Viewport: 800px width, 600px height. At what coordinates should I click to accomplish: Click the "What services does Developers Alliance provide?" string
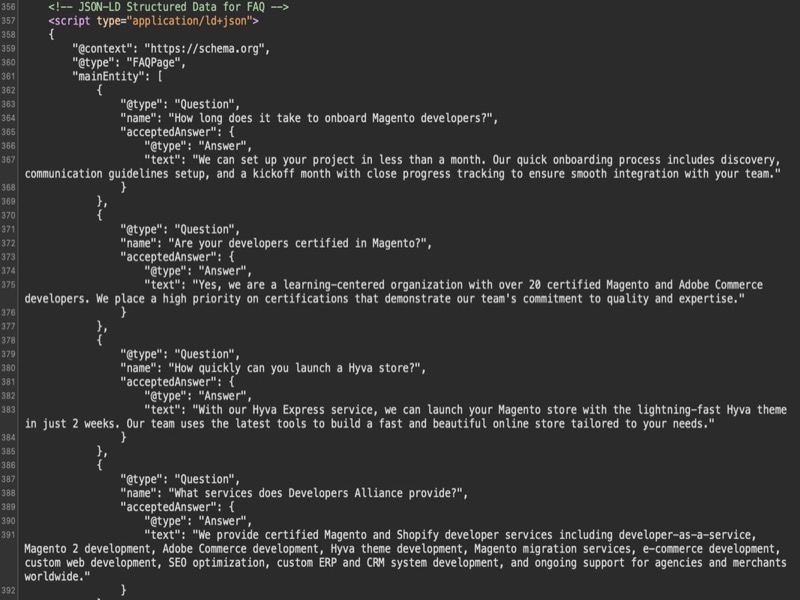click(x=322, y=493)
